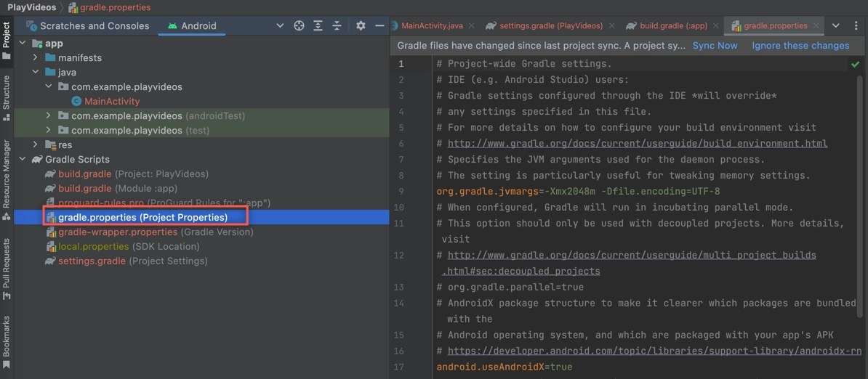Viewport: 868px width, 379px height.
Task: Click the android.useAndroidX=true line
Action: coord(505,367)
